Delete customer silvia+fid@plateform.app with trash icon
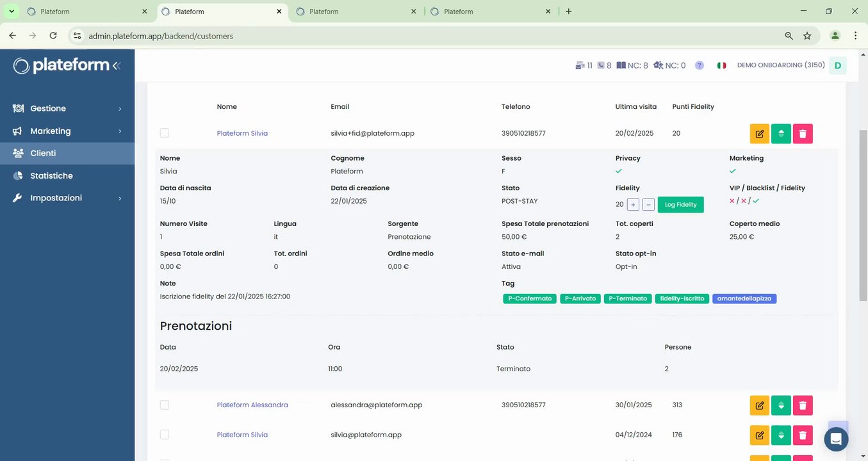 [803, 134]
